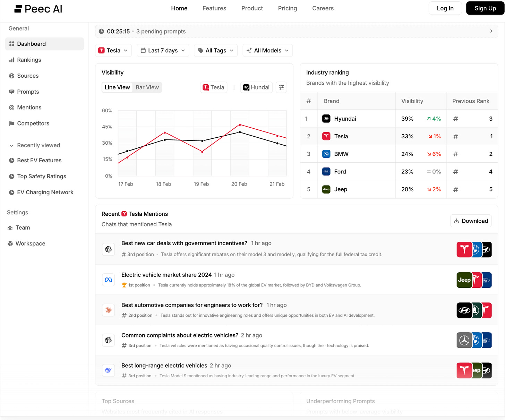The height and width of the screenshot is (420, 505).
Task: Click the Prompts chat bubble icon
Action: click(12, 92)
